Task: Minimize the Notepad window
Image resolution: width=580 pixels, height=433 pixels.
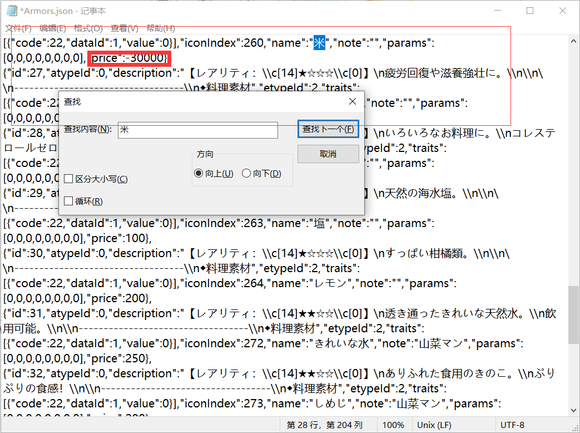Action: coord(497,11)
